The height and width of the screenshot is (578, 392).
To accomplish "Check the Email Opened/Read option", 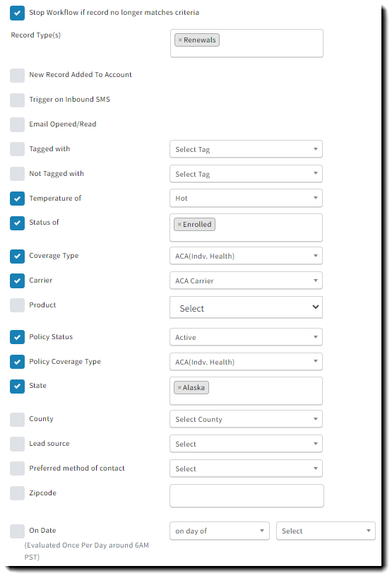I will point(18,124).
